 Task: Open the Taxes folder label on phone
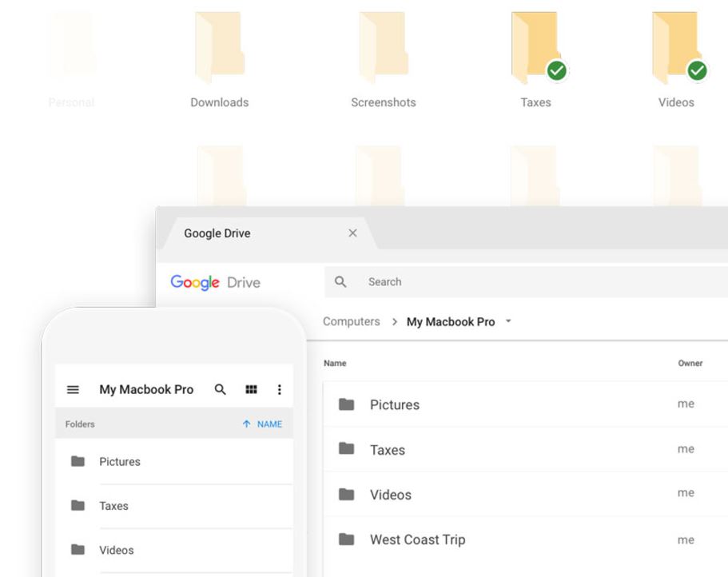pos(113,506)
